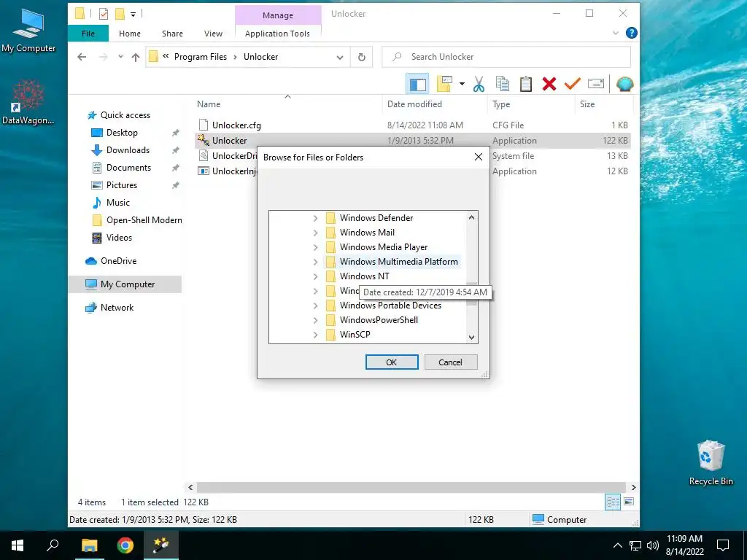Click the preview pane toolbar icon

(x=417, y=85)
